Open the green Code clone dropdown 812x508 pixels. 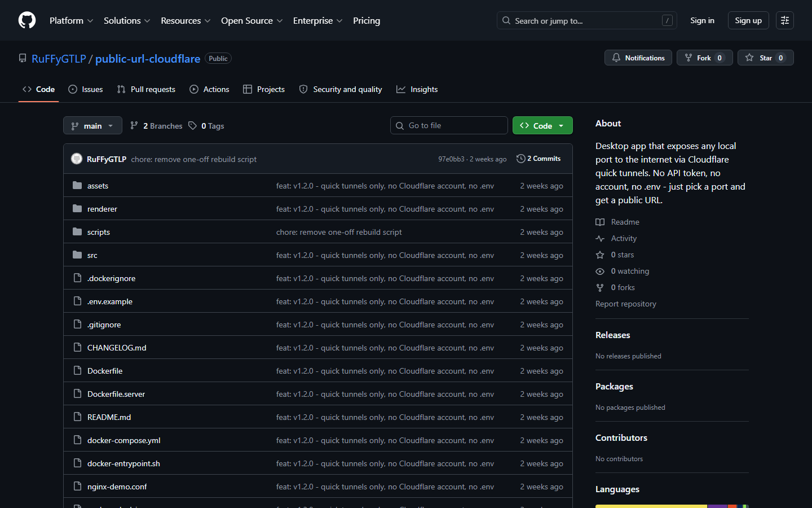pyautogui.click(x=542, y=125)
